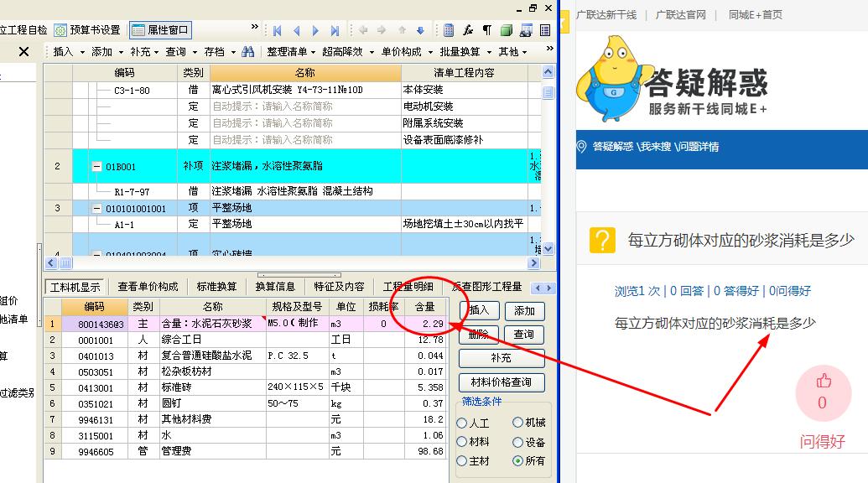This screenshot has height=483, width=868.
Task: Click the location pin icon before 答疑解惑
Action: coord(581,147)
